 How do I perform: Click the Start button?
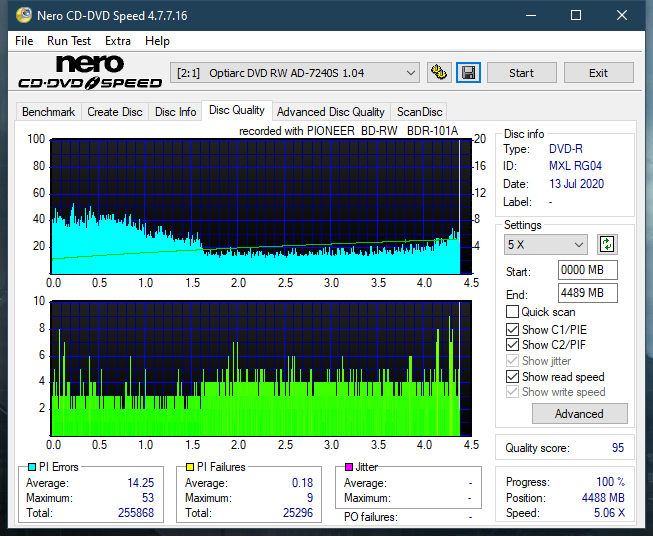pos(521,73)
